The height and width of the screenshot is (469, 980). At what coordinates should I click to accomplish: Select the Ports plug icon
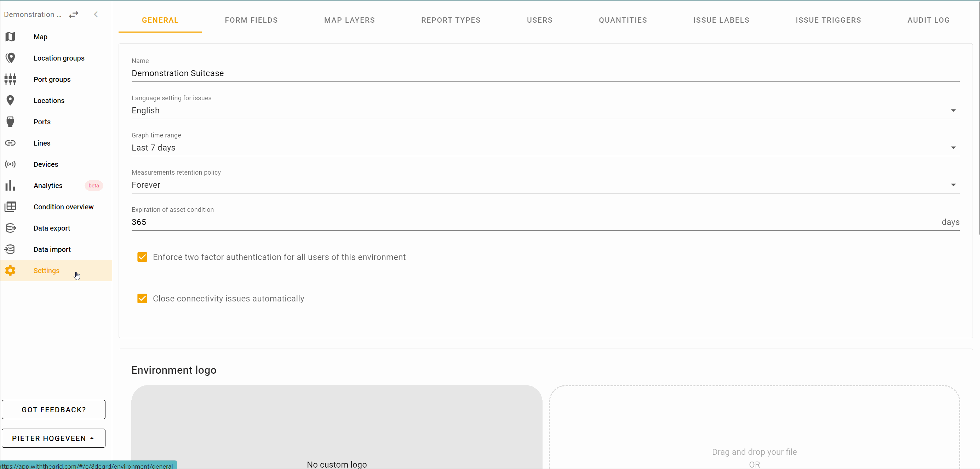click(x=10, y=122)
